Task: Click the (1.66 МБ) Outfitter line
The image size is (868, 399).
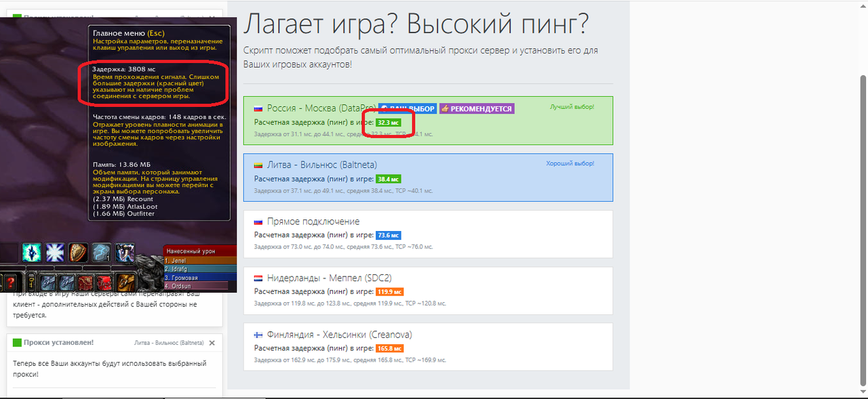Action: 123,214
